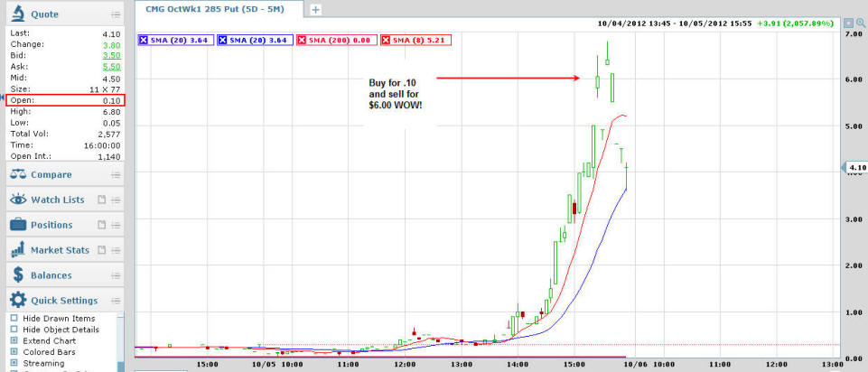Viewport: 868px width, 372px height.
Task: Open the Watch Lists panel menu handle
Action: [x=115, y=200]
